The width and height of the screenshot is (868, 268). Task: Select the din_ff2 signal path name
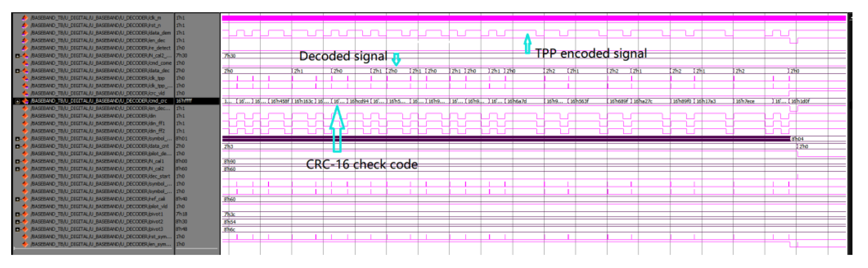(98, 131)
